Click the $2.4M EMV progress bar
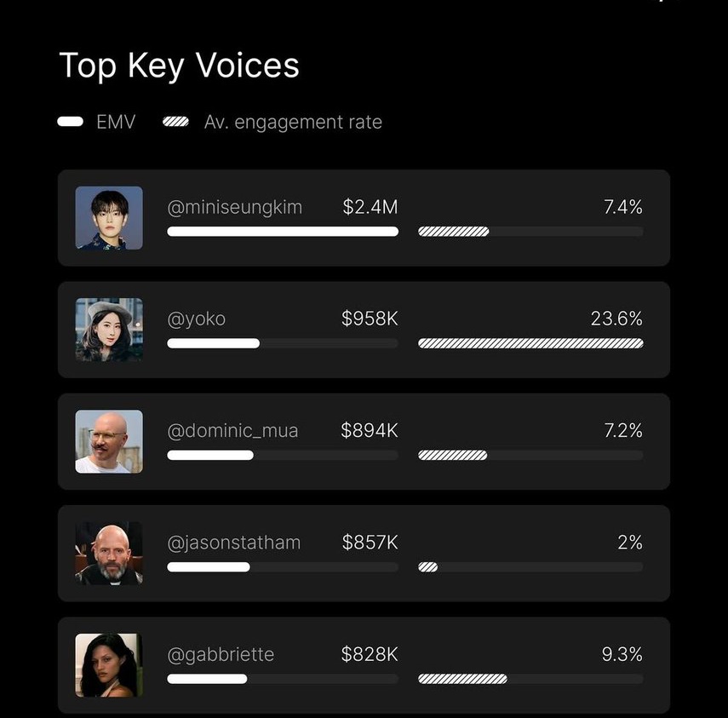Screen dimensions: 728x718 283,232
